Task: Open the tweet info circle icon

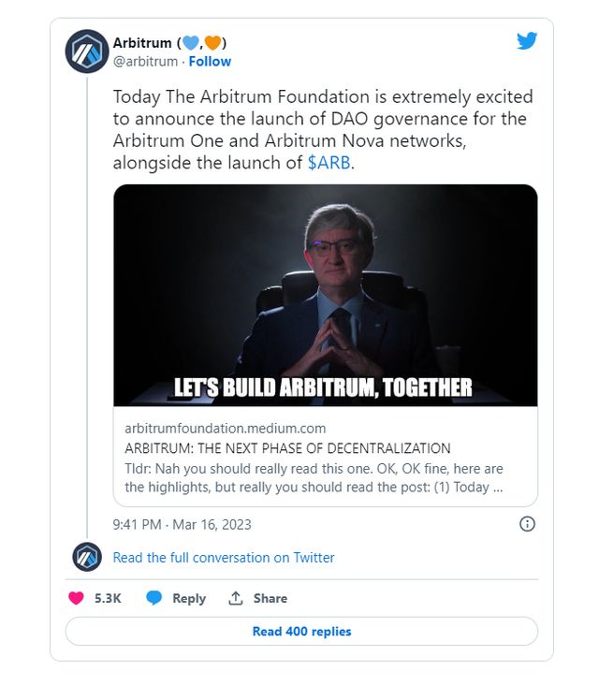Action: click(x=527, y=524)
